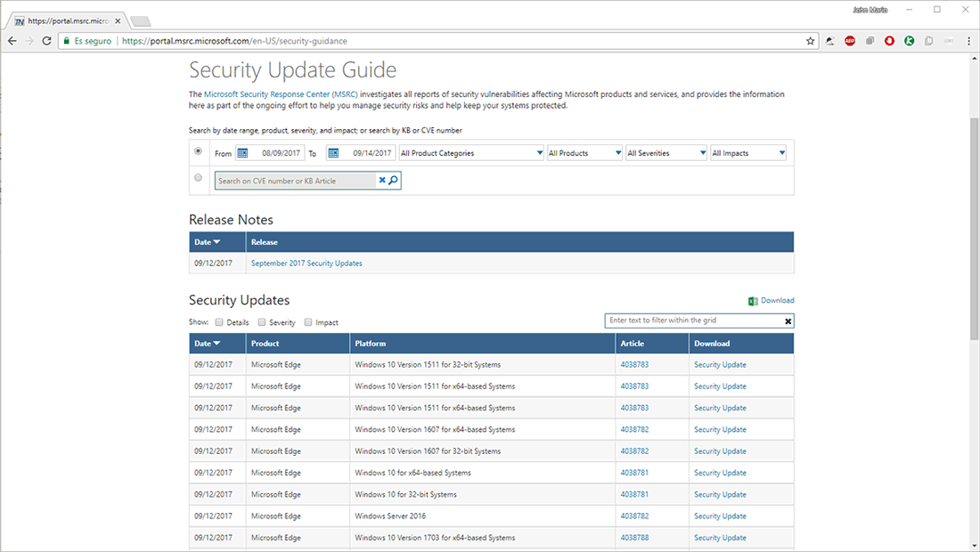Go forward in browser history

[x=29, y=41]
